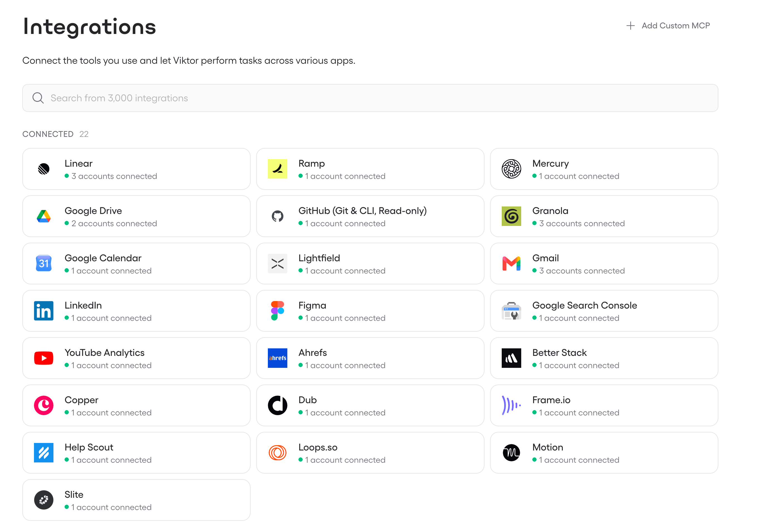Viewport: 759px width, 532px height.
Task: Select the Dub integration title
Action: (307, 400)
